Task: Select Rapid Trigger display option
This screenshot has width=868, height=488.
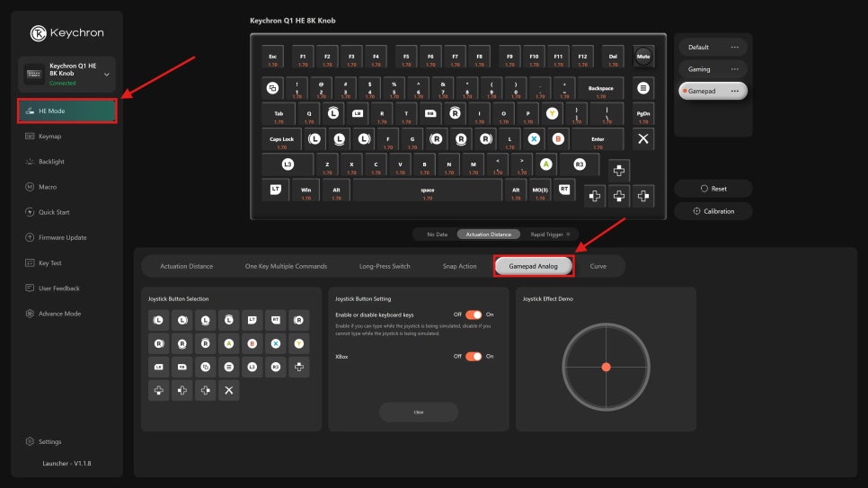Action: click(x=549, y=235)
